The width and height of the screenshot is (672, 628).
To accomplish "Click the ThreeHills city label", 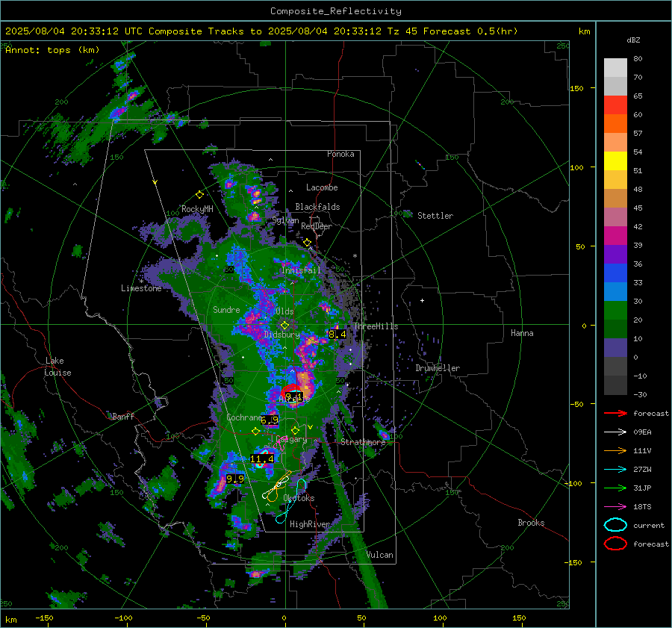I will (376, 326).
